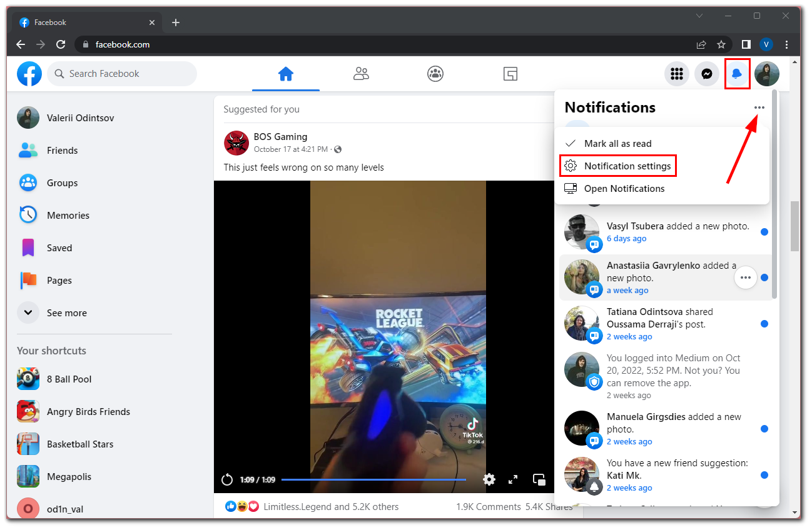Screen dimensions: 812x530
Task: Expand See more in the left sidebar
Action: pyautogui.click(x=94, y=312)
